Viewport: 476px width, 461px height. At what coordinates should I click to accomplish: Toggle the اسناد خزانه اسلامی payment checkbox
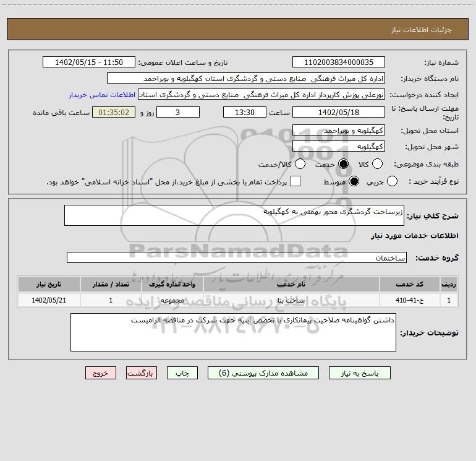(295, 181)
